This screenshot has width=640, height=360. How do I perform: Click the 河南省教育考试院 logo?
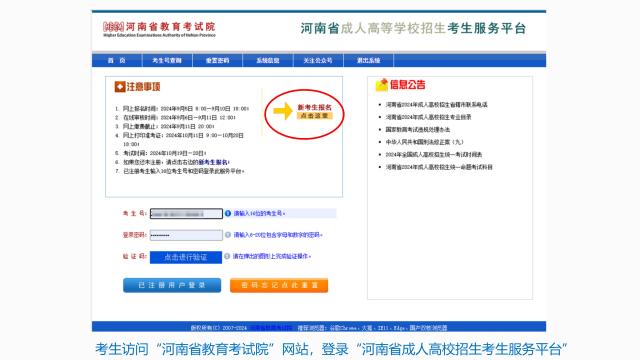(159, 29)
